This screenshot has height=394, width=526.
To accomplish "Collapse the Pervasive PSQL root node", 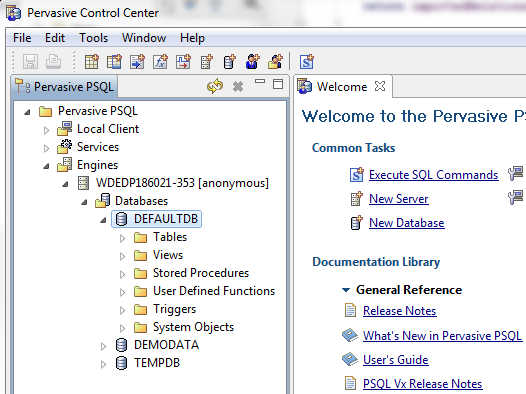I will click(28, 112).
